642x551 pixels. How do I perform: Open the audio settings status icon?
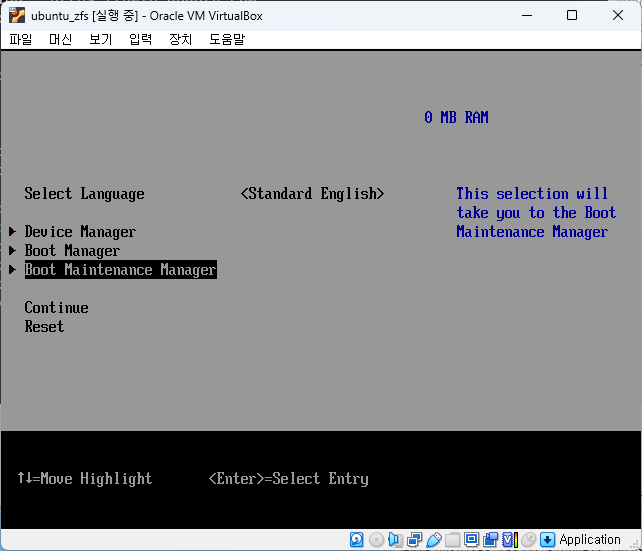(395, 539)
